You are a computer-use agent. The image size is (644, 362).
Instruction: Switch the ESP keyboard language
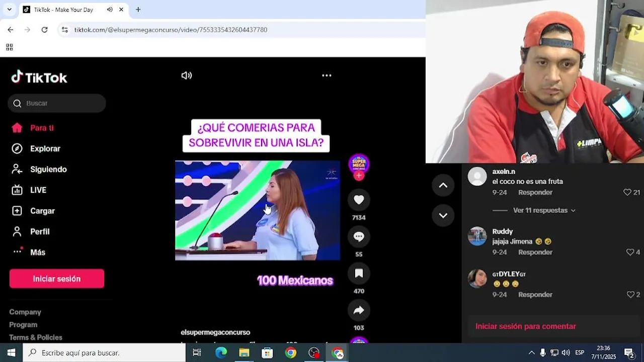coord(580,352)
